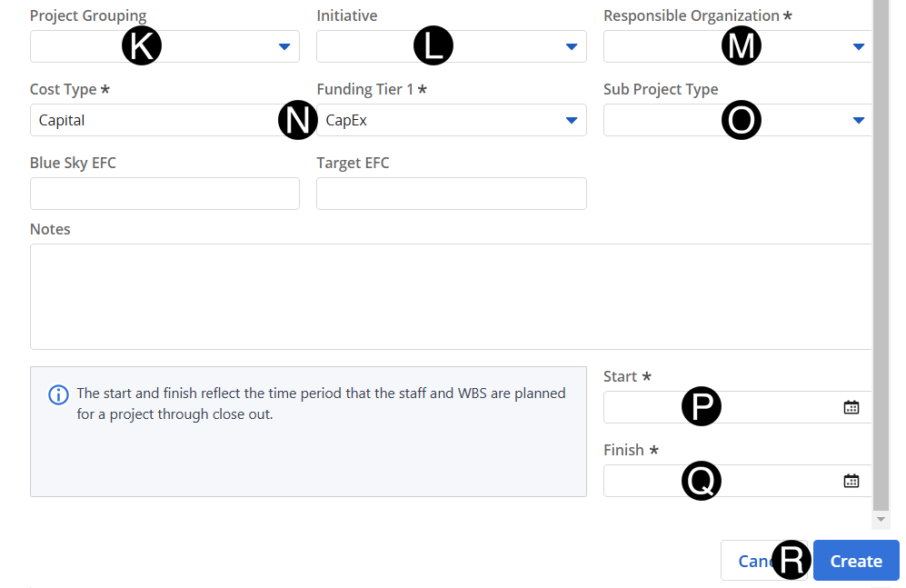Open the Start date calendar picker
Screen dimensions: 906x588
(x=851, y=407)
